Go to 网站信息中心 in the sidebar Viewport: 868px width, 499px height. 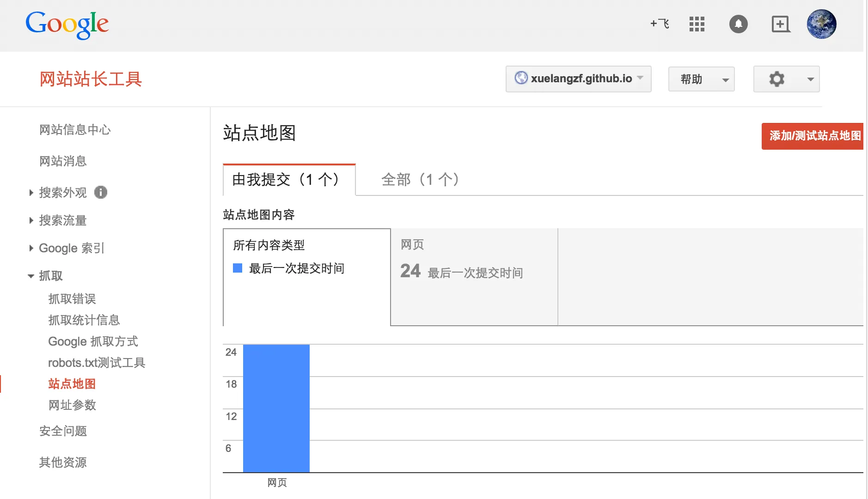75,130
